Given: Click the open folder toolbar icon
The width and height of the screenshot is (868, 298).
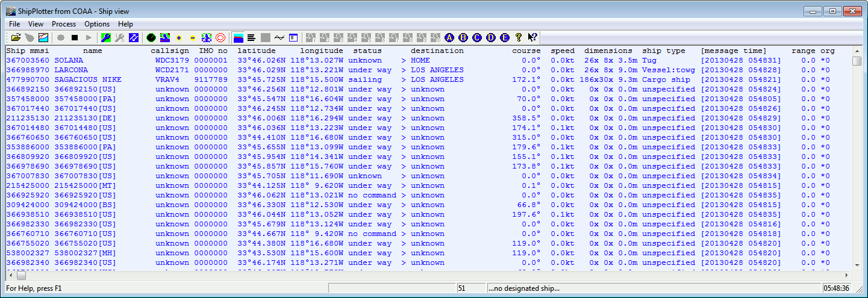Looking at the screenshot, I should (x=16, y=37).
